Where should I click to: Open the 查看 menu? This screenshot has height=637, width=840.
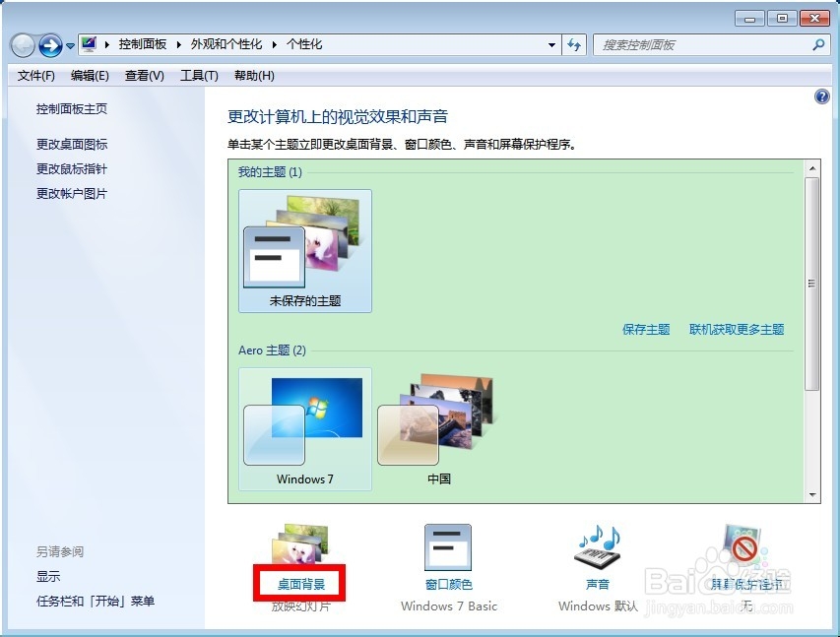click(x=143, y=75)
